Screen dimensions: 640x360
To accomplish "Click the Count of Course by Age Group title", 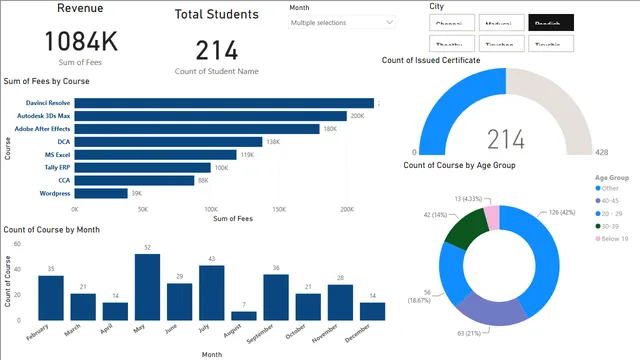I will coord(459,165).
